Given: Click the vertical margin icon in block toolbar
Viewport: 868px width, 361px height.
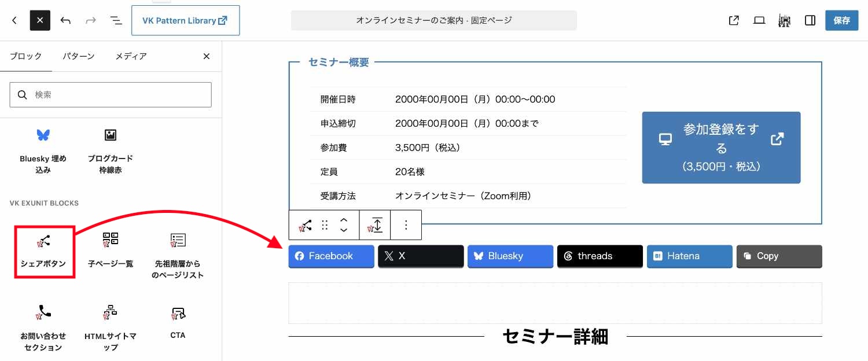Looking at the screenshot, I should tap(375, 225).
